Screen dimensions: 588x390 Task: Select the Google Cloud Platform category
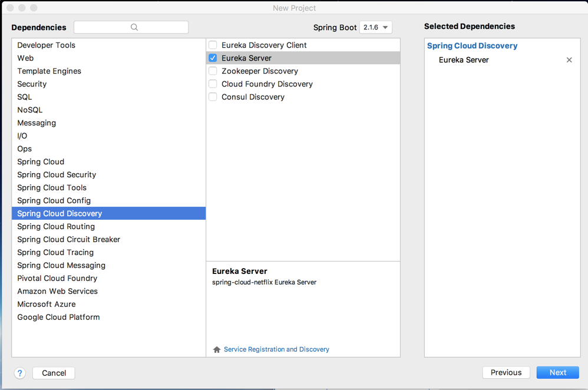[109, 318]
